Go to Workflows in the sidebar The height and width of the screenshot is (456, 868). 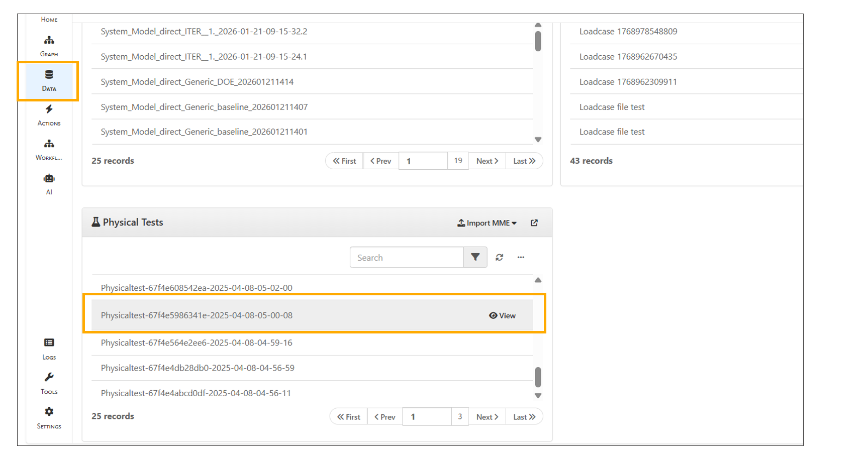49,150
